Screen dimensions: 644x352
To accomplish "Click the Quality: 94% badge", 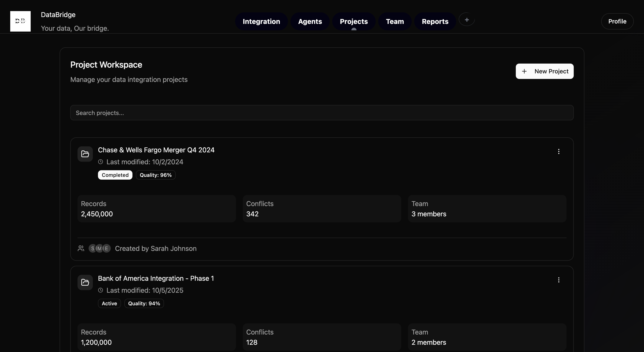I will tap(144, 303).
